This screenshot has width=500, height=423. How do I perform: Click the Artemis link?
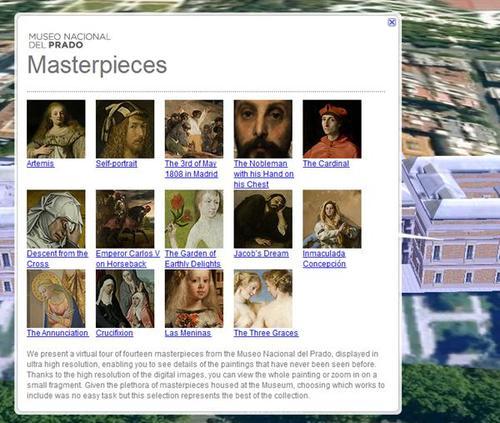pyautogui.click(x=40, y=164)
